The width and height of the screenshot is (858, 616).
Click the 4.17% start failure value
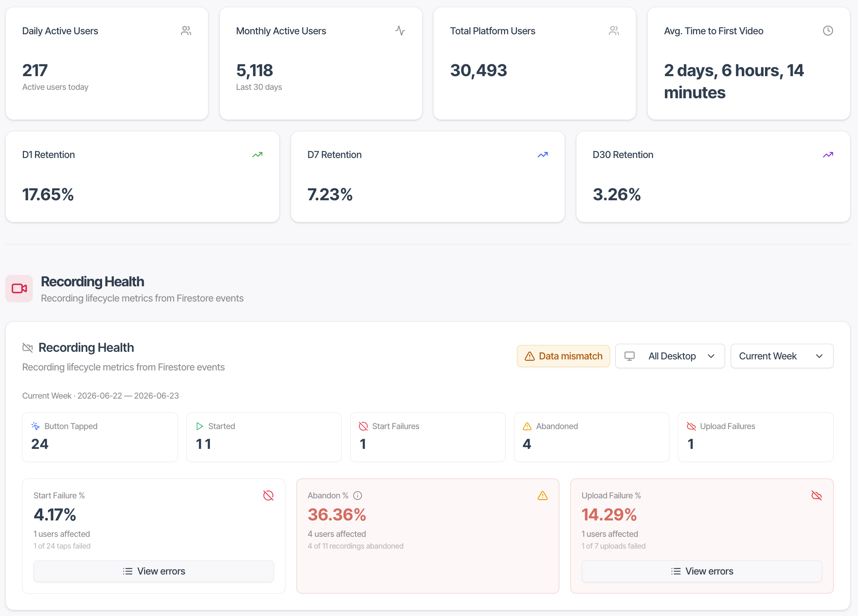(x=55, y=515)
